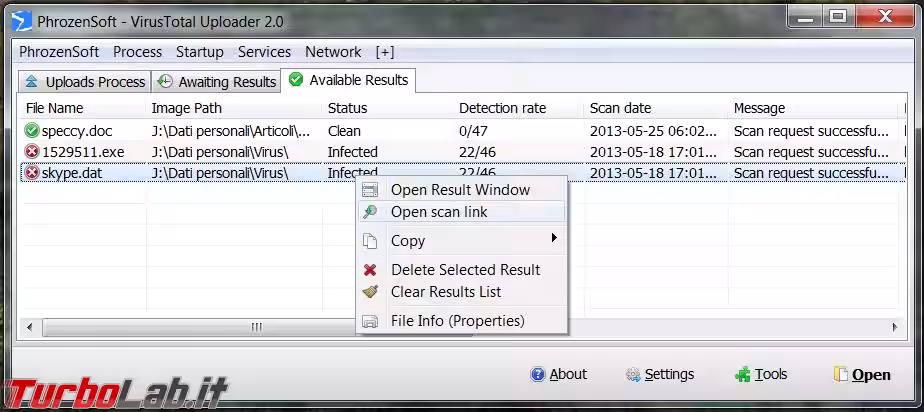Click the Open Result Window icon
The width and height of the screenshot is (924, 412).
[x=370, y=190]
